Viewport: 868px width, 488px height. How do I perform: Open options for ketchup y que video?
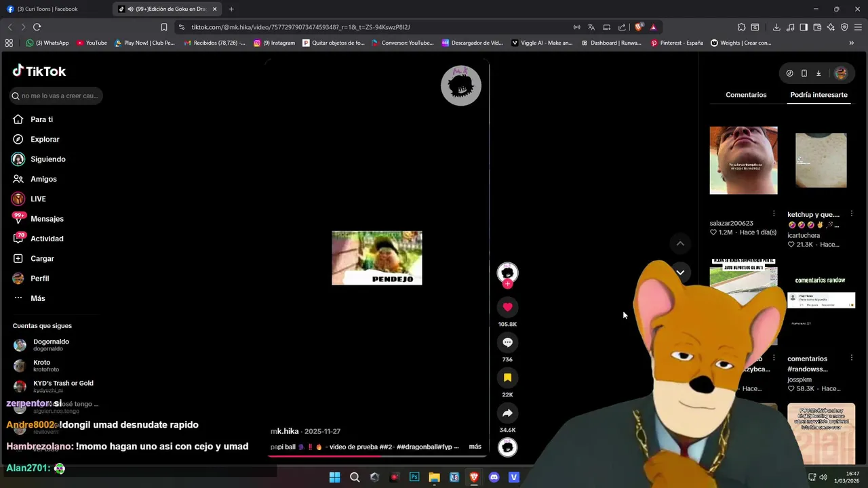[851, 214]
